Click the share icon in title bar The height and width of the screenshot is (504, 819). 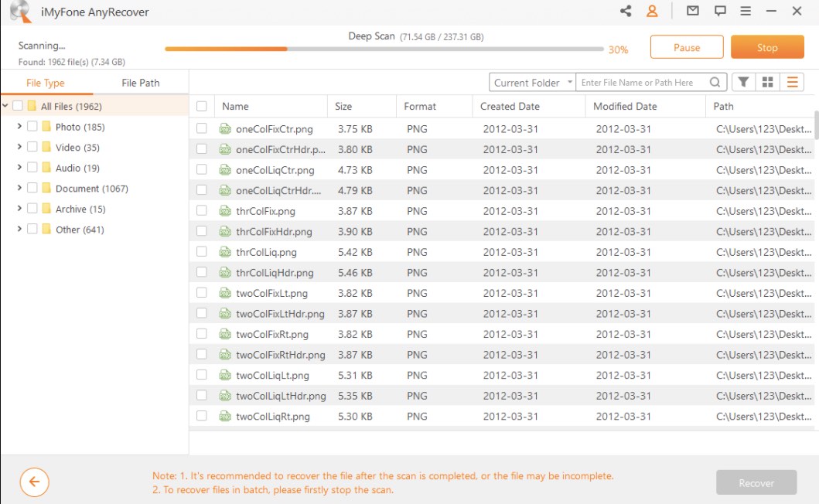coord(626,11)
